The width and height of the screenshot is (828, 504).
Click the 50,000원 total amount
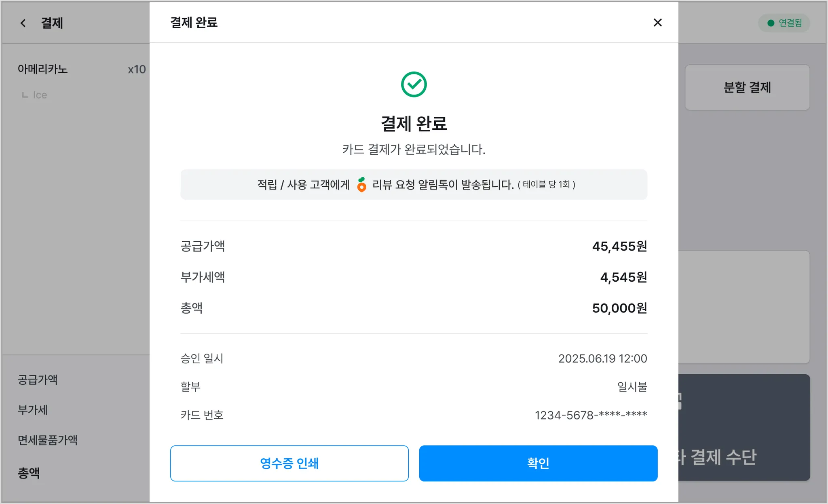[619, 308]
